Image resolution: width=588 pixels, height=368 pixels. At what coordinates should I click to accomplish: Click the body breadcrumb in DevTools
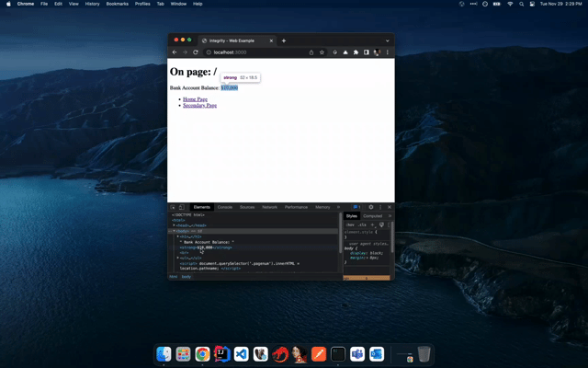[187, 277]
